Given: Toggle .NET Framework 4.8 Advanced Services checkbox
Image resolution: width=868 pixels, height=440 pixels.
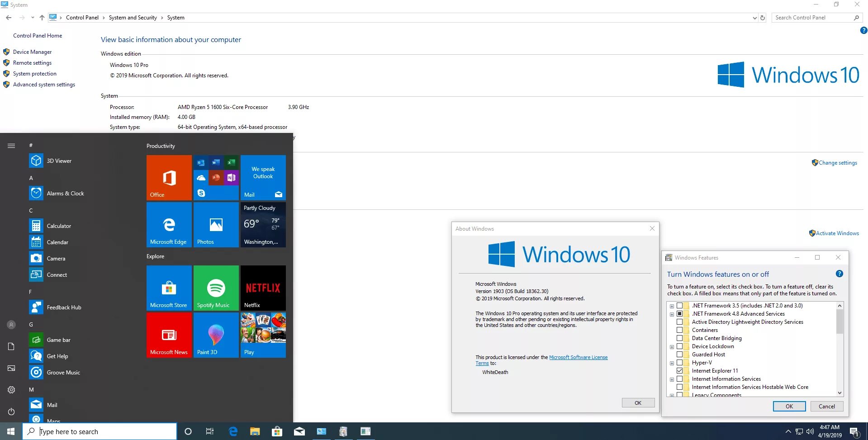Looking at the screenshot, I should pos(679,314).
